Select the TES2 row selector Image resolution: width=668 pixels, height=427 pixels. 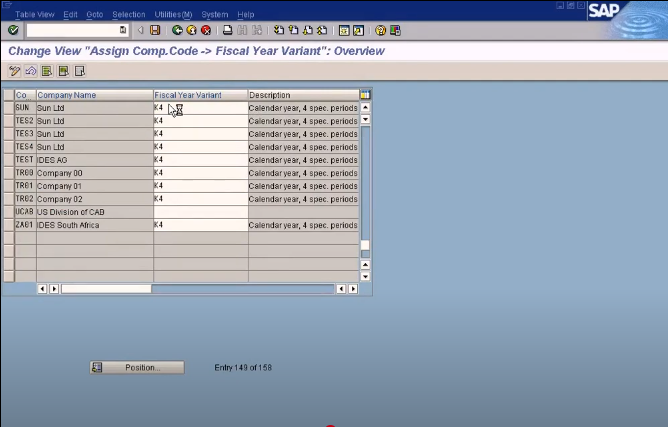tap(9, 121)
